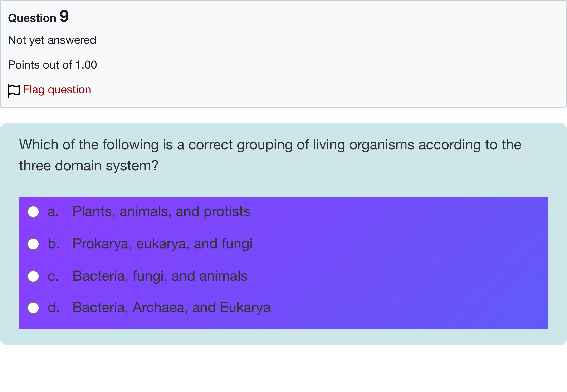Screen dimensions: 567x392
Task: Select radio button for option a
Action: pos(33,212)
